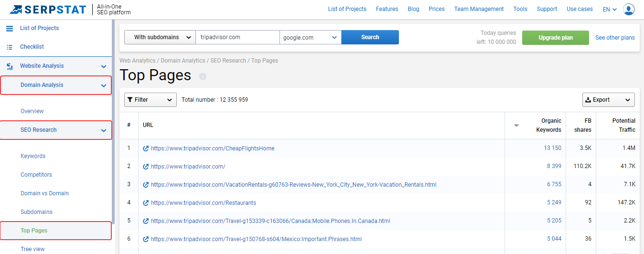Open Features in the top navigation
The height and width of the screenshot is (254, 644).
point(387,9)
